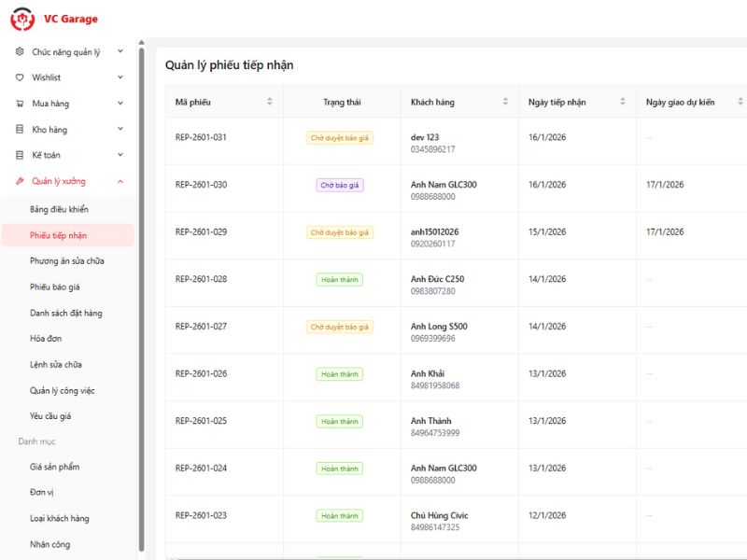Click the Quản lý xưởng wrench icon
747x560 pixels.
click(x=21, y=181)
